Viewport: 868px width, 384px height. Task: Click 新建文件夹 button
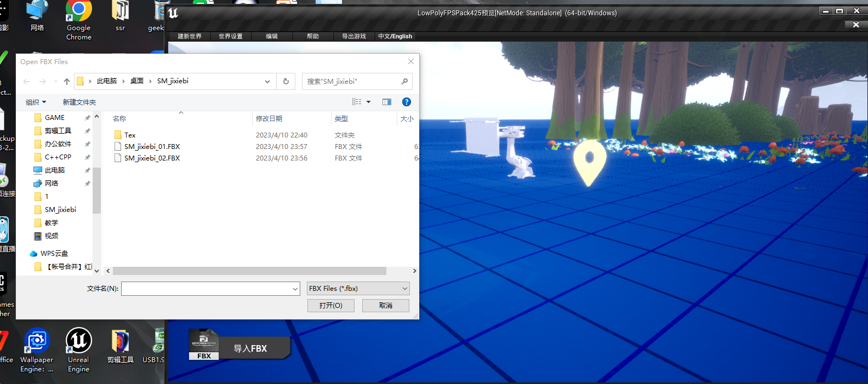79,102
